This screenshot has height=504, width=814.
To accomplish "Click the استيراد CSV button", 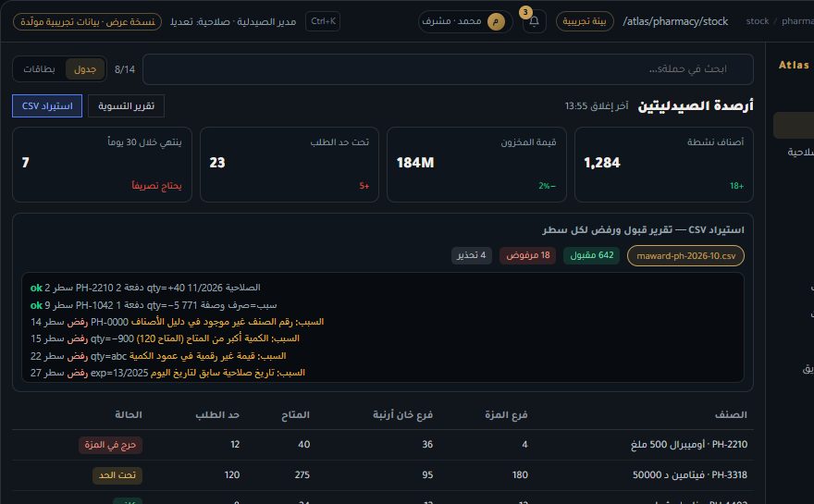I will pyautogui.click(x=47, y=106).
